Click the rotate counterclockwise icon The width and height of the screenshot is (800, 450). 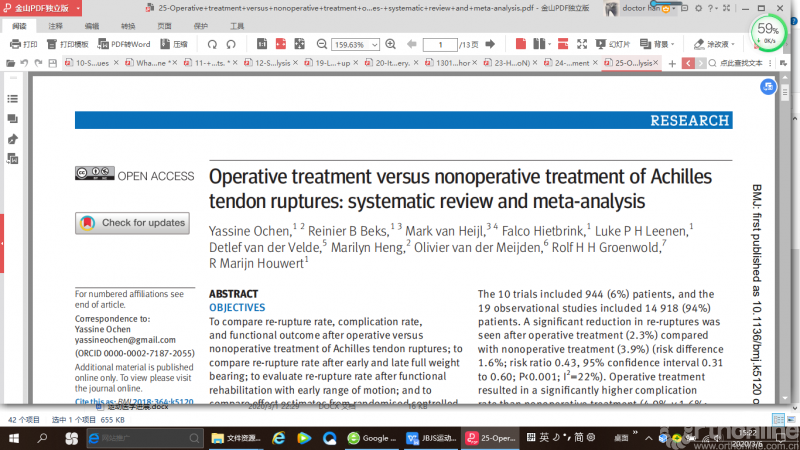[212, 44]
